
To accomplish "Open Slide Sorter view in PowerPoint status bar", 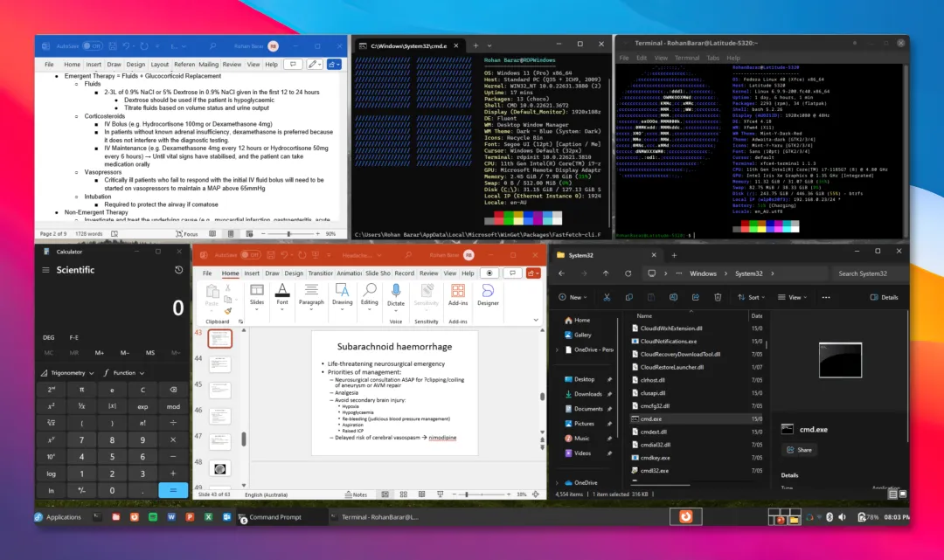I will [x=403, y=494].
